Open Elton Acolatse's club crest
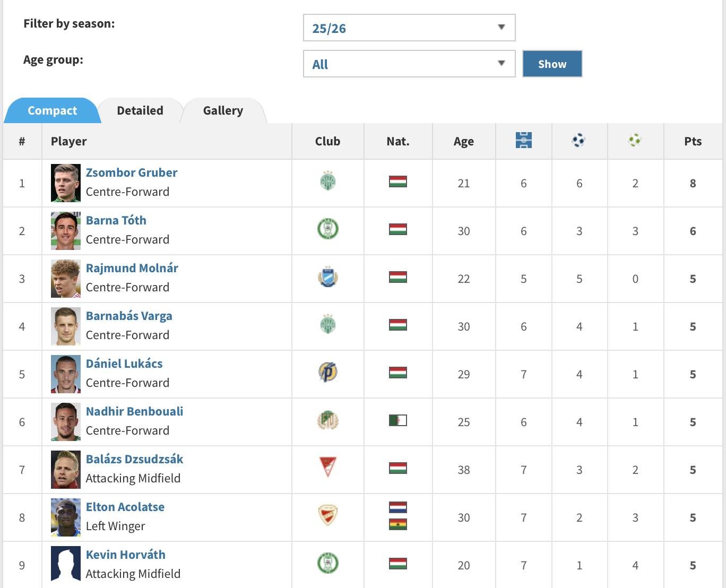 [x=328, y=515]
